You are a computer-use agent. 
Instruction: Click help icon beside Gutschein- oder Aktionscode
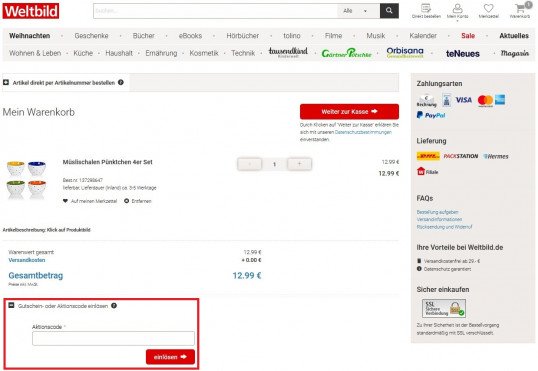(114, 305)
